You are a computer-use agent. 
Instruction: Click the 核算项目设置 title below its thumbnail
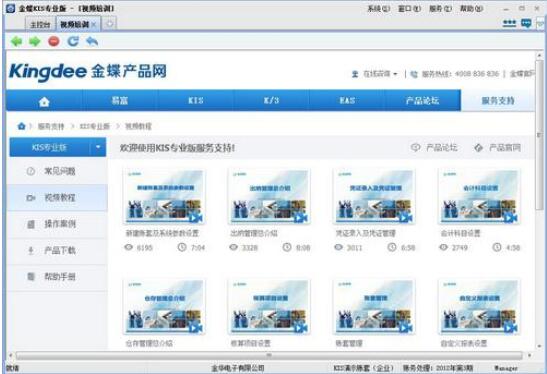tap(250, 343)
